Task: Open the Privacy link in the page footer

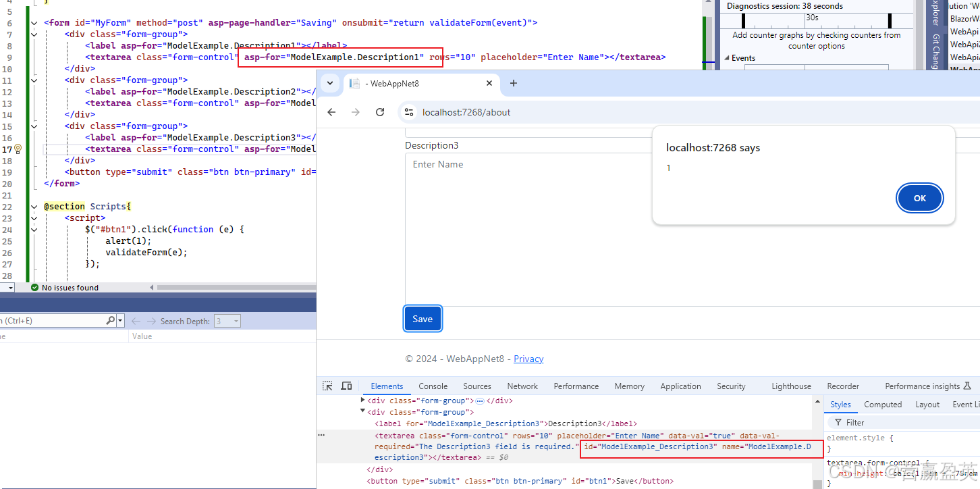Action: click(x=528, y=359)
